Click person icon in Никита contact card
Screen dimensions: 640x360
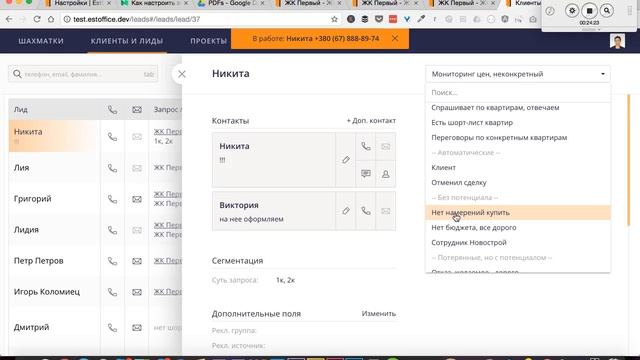pyautogui.click(x=385, y=174)
